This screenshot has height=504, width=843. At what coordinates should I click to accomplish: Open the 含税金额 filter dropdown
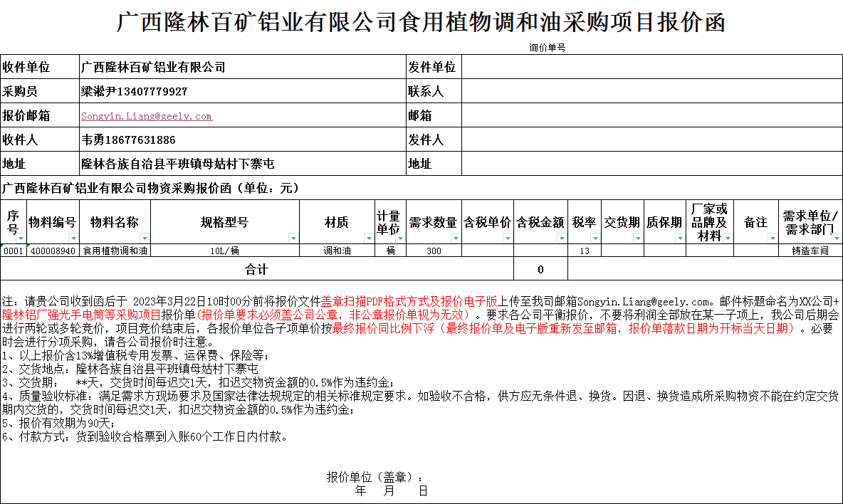pos(561,238)
